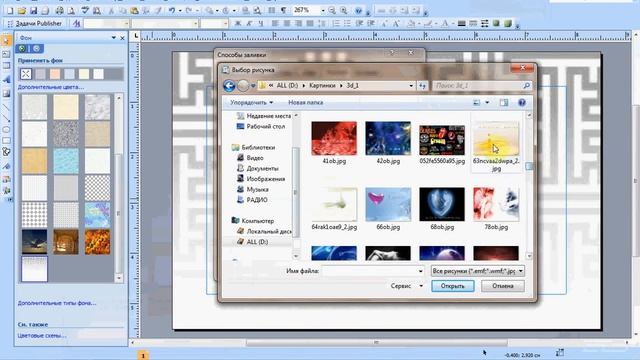The image size is (640, 360).
Task: Click the Zoom in magnifier icon
Action: tap(344, 11)
